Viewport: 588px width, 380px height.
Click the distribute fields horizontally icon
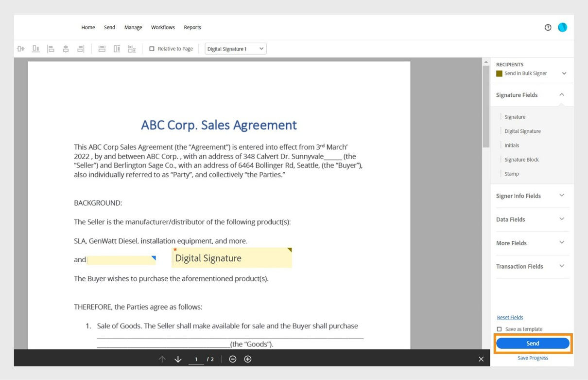pyautogui.click(x=102, y=48)
